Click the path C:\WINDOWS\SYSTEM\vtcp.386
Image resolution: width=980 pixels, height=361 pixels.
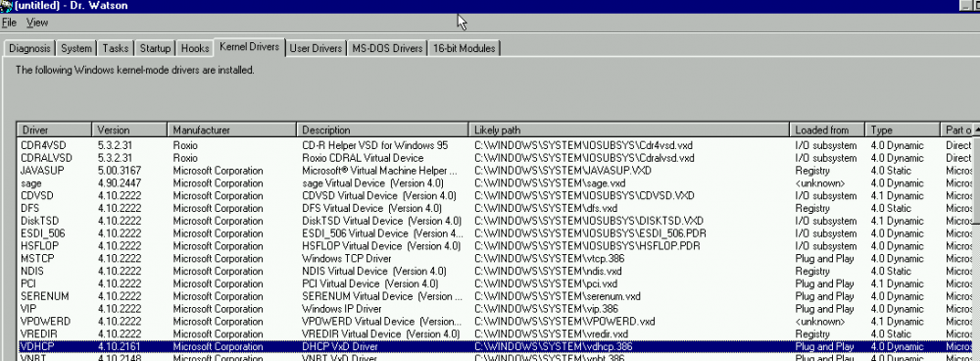549,258
